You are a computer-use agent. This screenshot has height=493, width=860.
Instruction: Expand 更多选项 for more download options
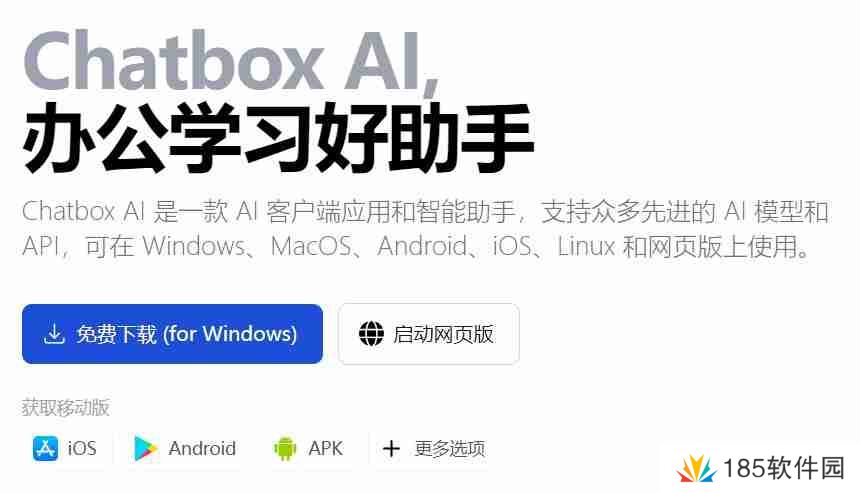pyautogui.click(x=450, y=449)
